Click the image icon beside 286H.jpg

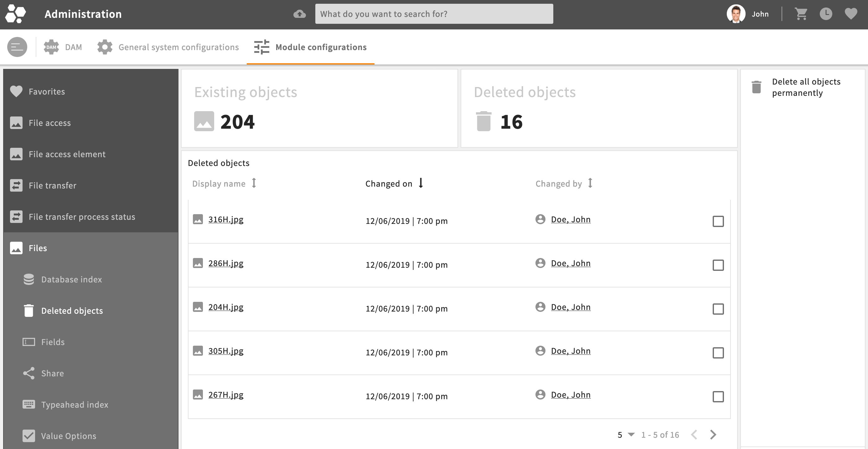[x=198, y=263]
